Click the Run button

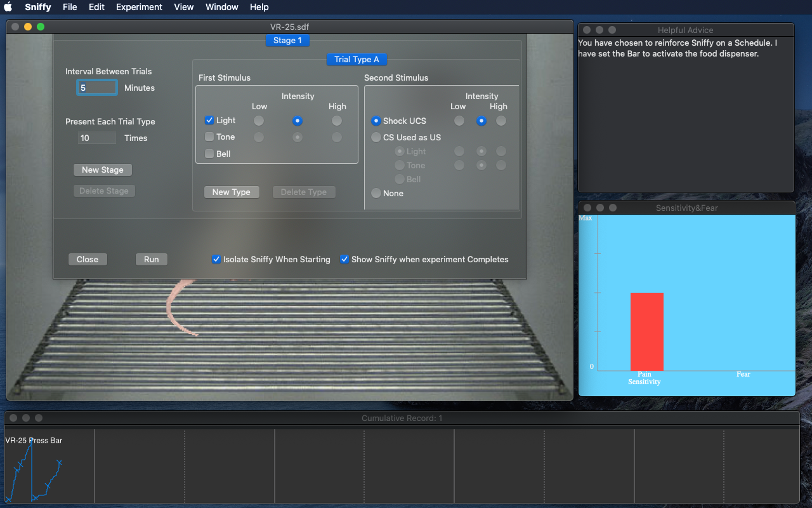tap(152, 259)
